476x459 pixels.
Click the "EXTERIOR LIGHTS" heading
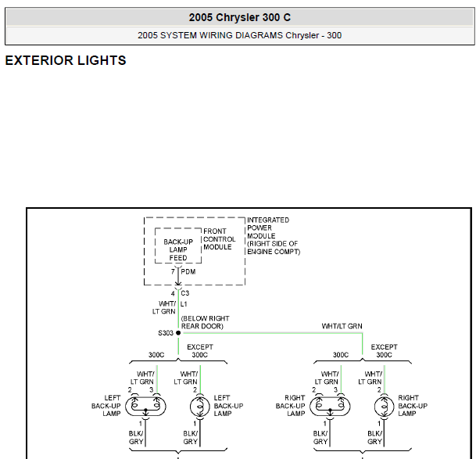click(x=66, y=60)
